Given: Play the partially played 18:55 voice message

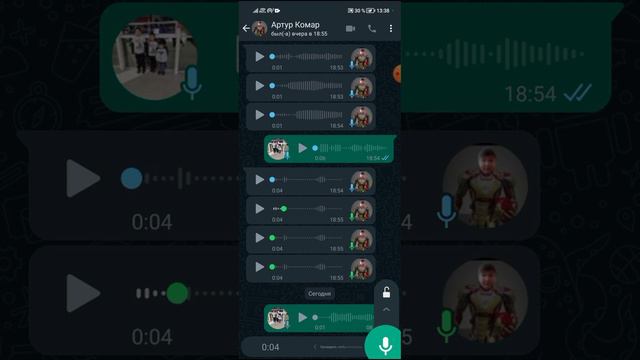Looking at the screenshot, I should tap(259, 209).
